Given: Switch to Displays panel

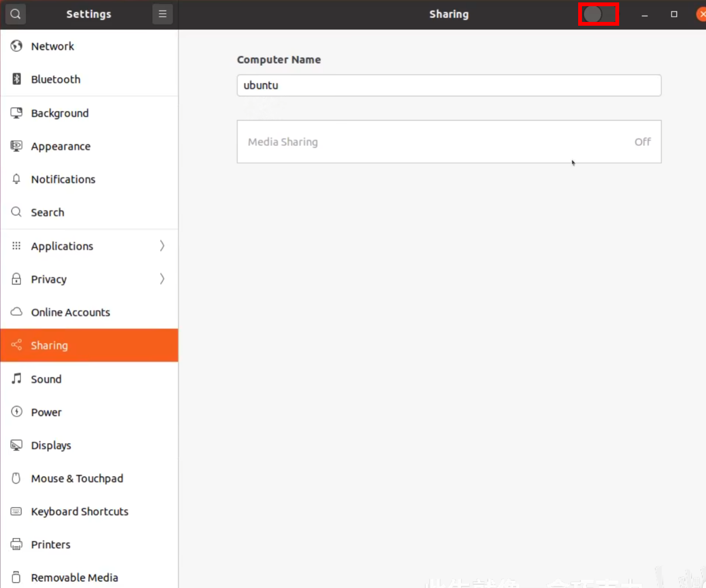Looking at the screenshot, I should pos(89,445).
